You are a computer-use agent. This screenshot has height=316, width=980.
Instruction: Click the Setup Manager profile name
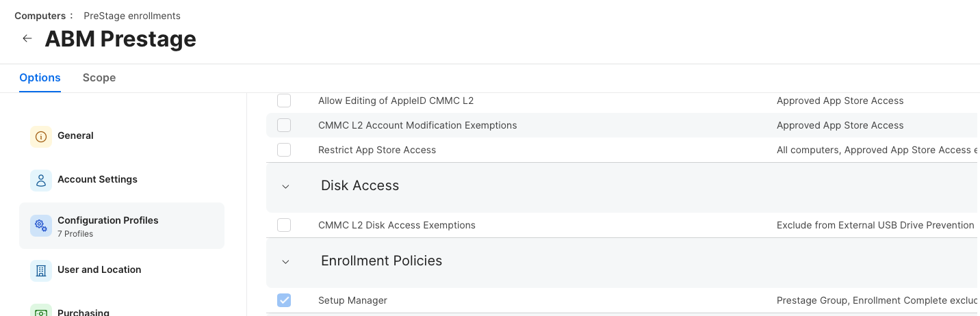click(352, 300)
